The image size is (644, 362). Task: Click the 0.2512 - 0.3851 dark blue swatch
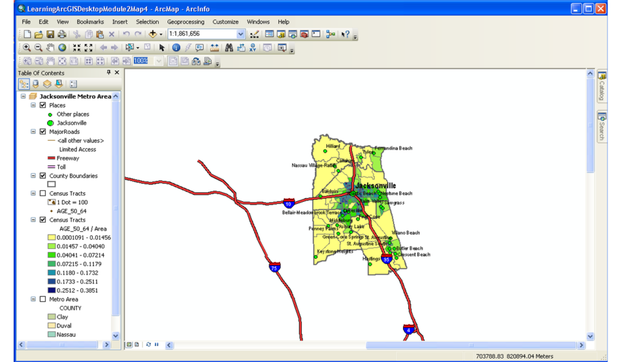pyautogui.click(x=52, y=290)
